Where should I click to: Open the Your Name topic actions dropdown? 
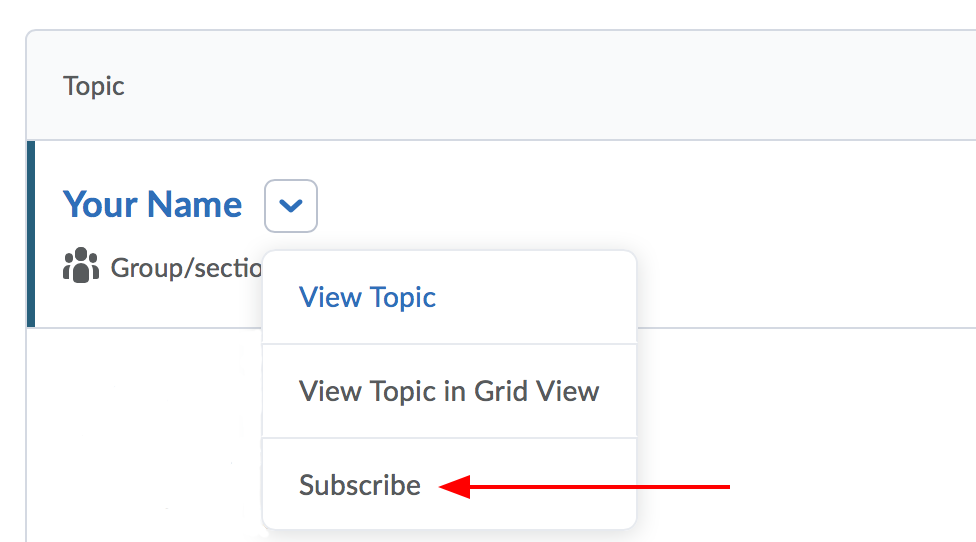[291, 206]
